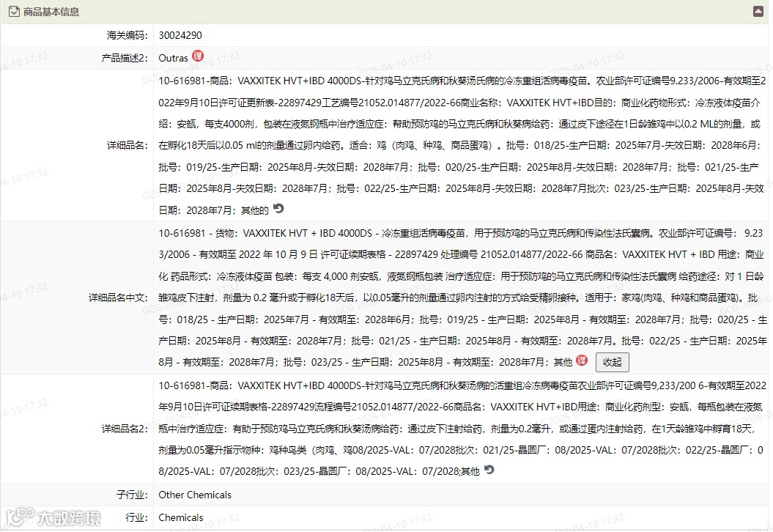Screen dimensions: 773x532
Task: Click the 海关编码 label
Action: point(127,35)
